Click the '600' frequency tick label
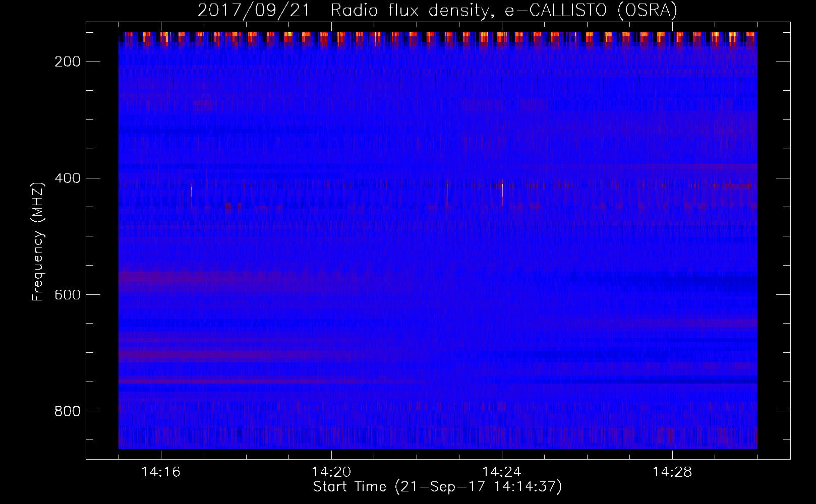The height and width of the screenshot is (504, 816). 67,295
